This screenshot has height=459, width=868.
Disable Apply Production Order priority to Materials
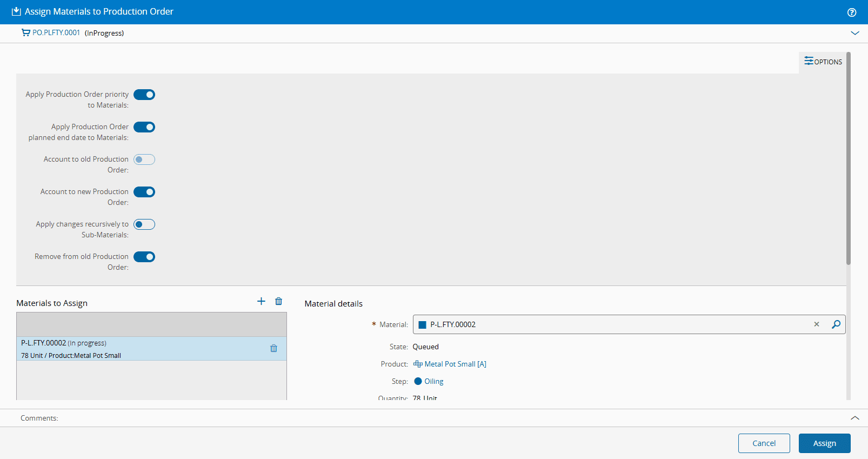click(x=144, y=95)
